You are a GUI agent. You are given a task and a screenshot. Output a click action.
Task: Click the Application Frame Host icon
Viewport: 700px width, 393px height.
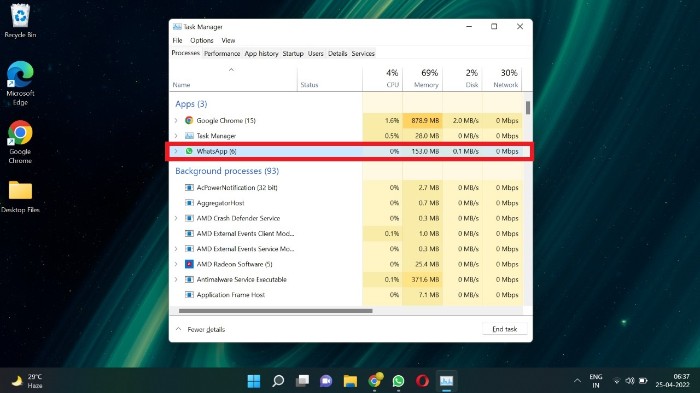pos(189,295)
